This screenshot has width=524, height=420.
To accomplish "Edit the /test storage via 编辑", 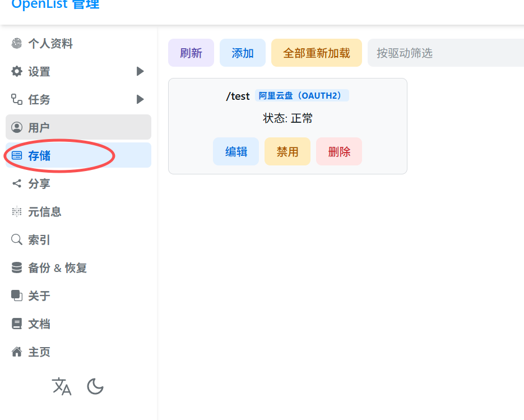I will pos(235,151).
